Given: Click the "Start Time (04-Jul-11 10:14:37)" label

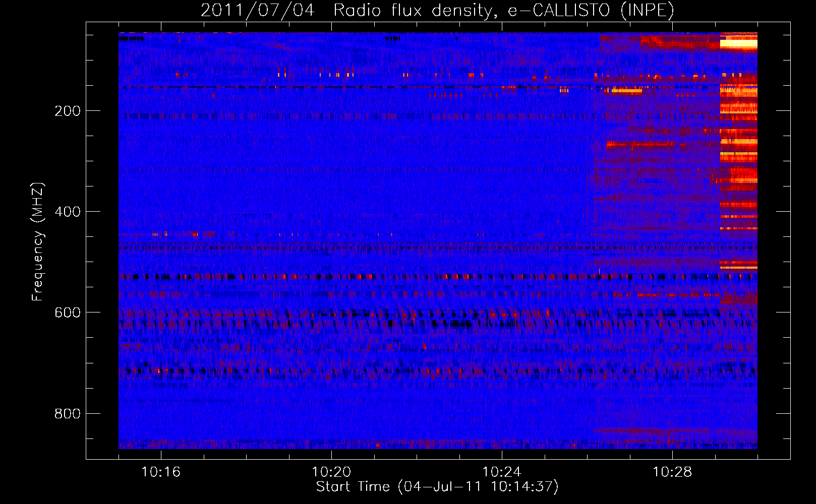Looking at the screenshot, I should pyautogui.click(x=437, y=487).
